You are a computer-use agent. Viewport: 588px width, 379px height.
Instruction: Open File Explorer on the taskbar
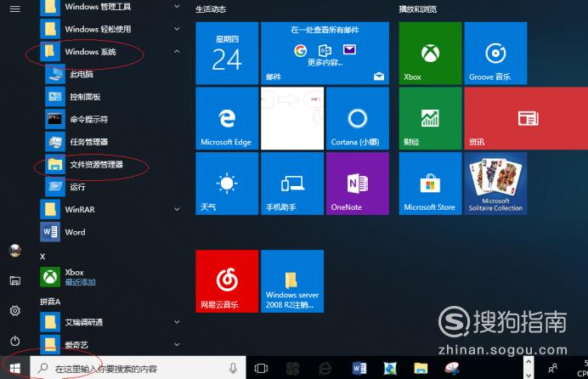(421, 369)
